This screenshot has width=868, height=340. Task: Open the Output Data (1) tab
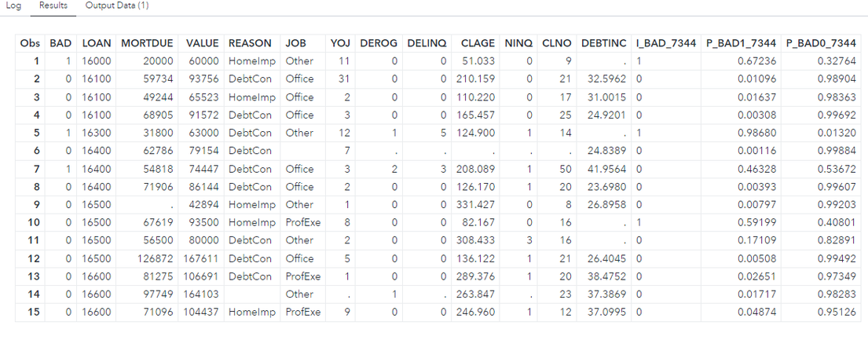[x=117, y=6]
